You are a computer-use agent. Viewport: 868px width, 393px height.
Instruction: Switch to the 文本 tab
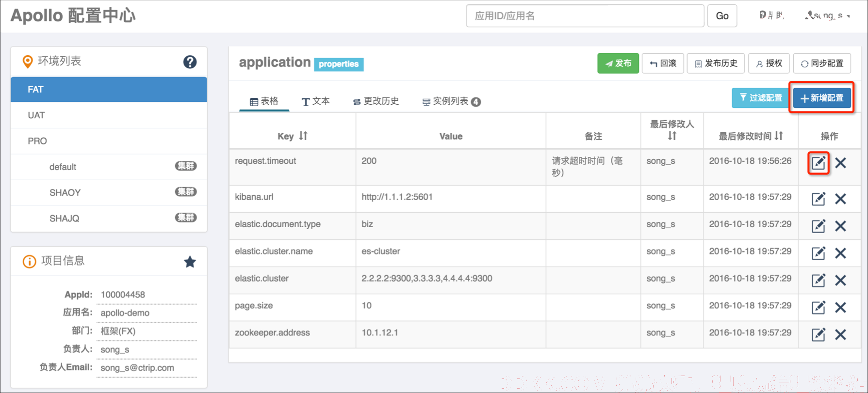(x=315, y=101)
